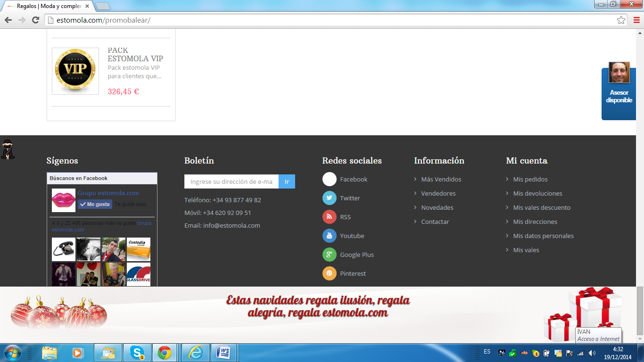
Task: Reload the page with the refresh icon
Action: [35, 20]
